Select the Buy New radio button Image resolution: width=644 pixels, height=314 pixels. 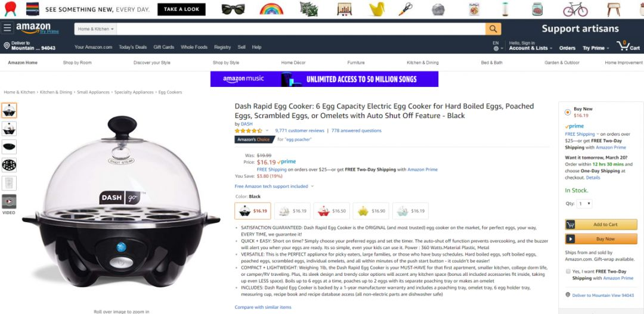point(568,113)
